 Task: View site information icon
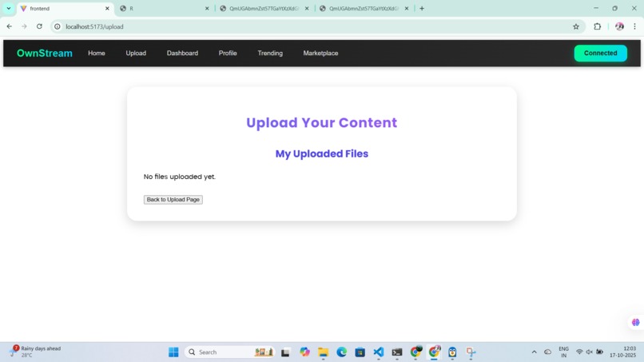[x=58, y=26]
